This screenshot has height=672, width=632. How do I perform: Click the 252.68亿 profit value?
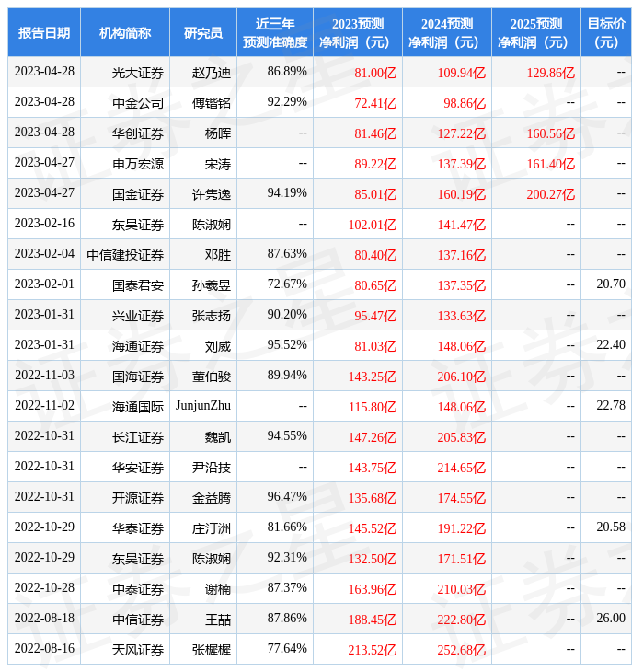click(x=462, y=650)
